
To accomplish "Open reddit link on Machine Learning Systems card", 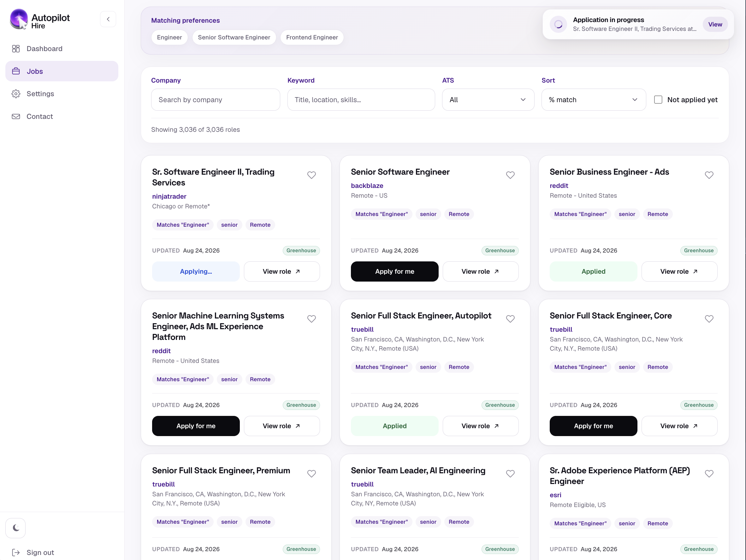I will [161, 351].
